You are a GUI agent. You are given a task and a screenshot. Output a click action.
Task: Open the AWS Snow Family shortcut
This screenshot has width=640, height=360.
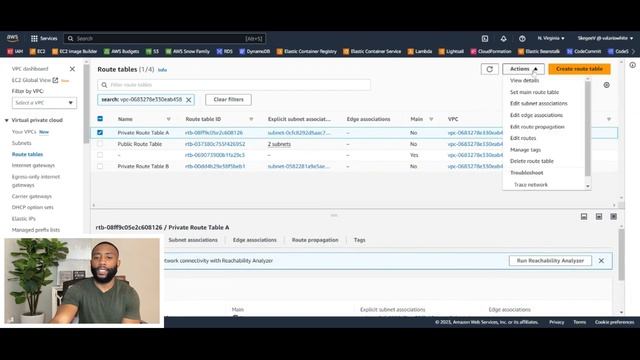point(187,51)
